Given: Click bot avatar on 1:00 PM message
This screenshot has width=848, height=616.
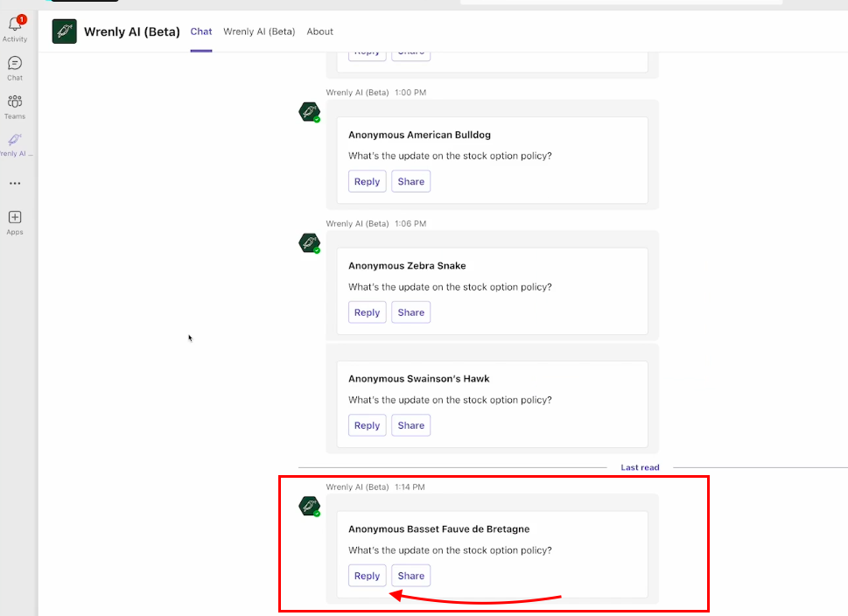Looking at the screenshot, I should coord(309,112).
